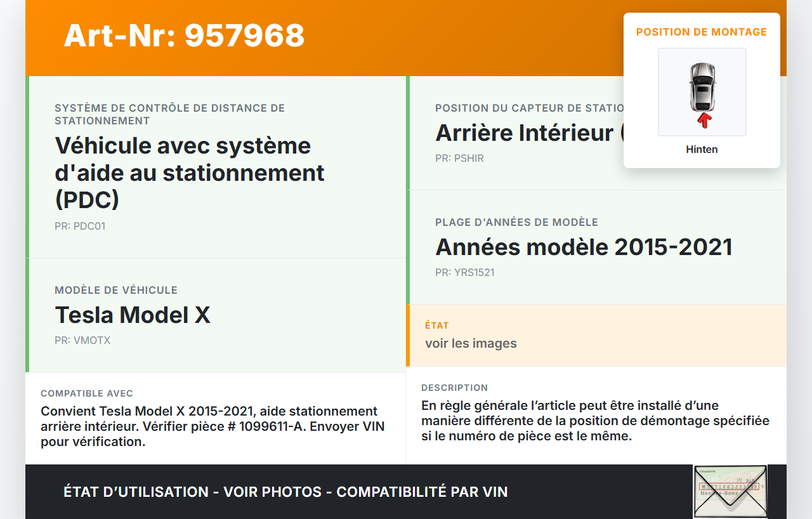Click the PR: YRS1521 code

(465, 272)
